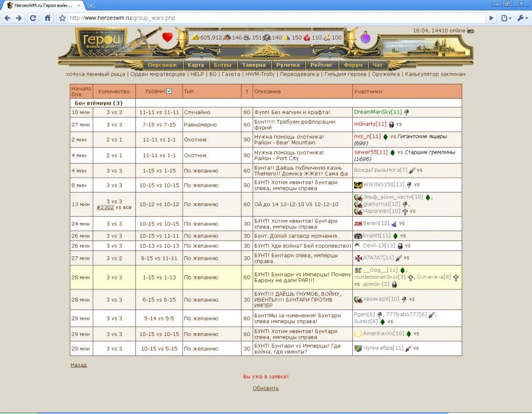Screen dimensions: 532x414
Task: Open sewer55[11] player profile
Action: [371, 152]
